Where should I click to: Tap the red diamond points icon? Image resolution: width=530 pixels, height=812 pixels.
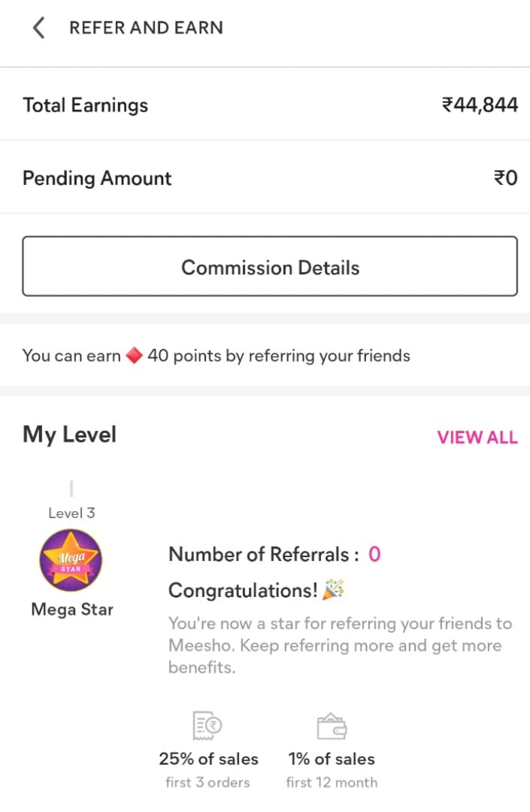(134, 356)
